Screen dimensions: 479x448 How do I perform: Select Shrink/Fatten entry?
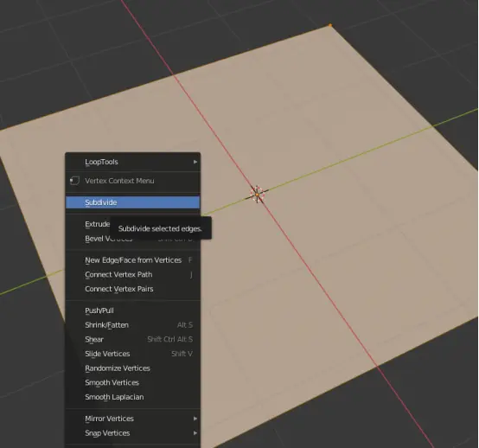click(133, 325)
